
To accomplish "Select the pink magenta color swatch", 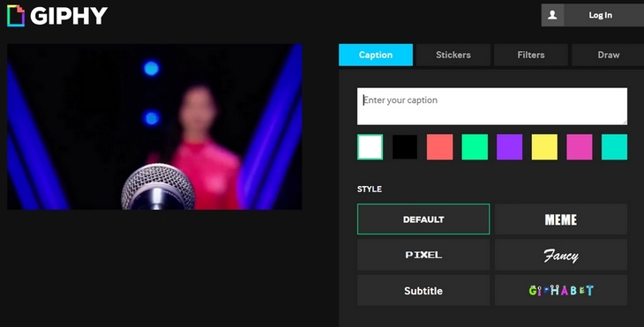I will [x=579, y=147].
